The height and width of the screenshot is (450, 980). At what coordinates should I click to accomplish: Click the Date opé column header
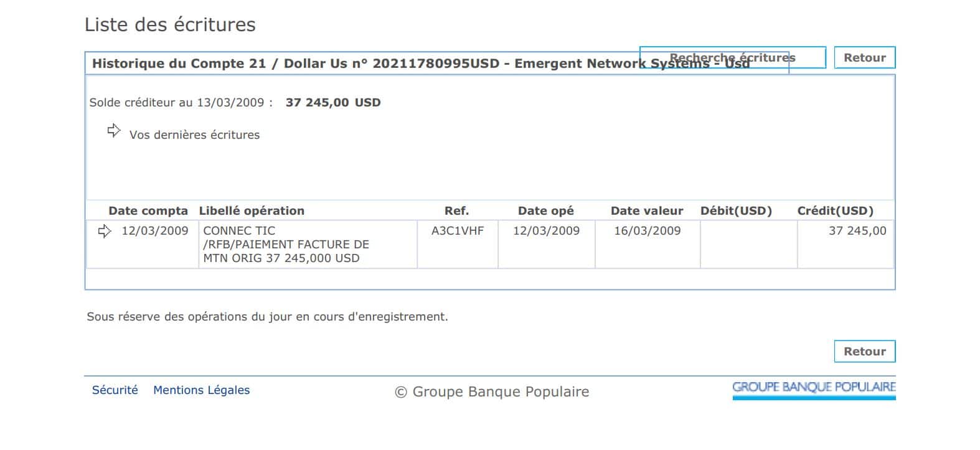[x=545, y=211]
